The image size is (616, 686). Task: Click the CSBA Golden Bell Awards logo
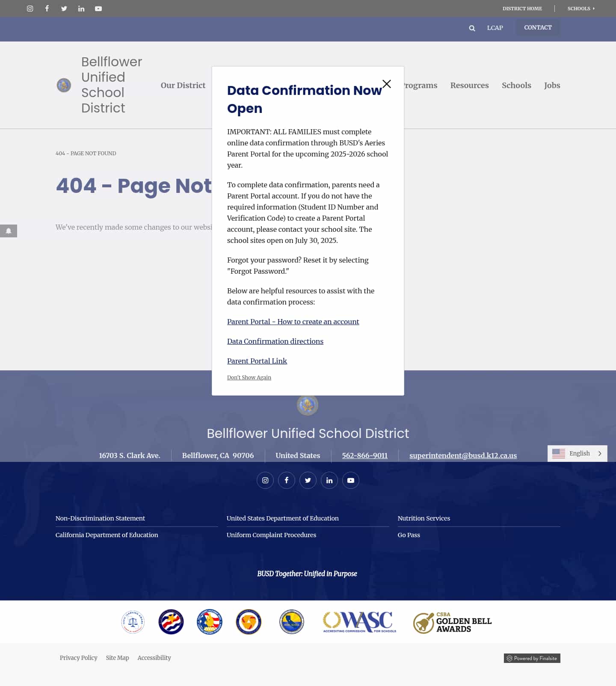pyautogui.click(x=453, y=622)
